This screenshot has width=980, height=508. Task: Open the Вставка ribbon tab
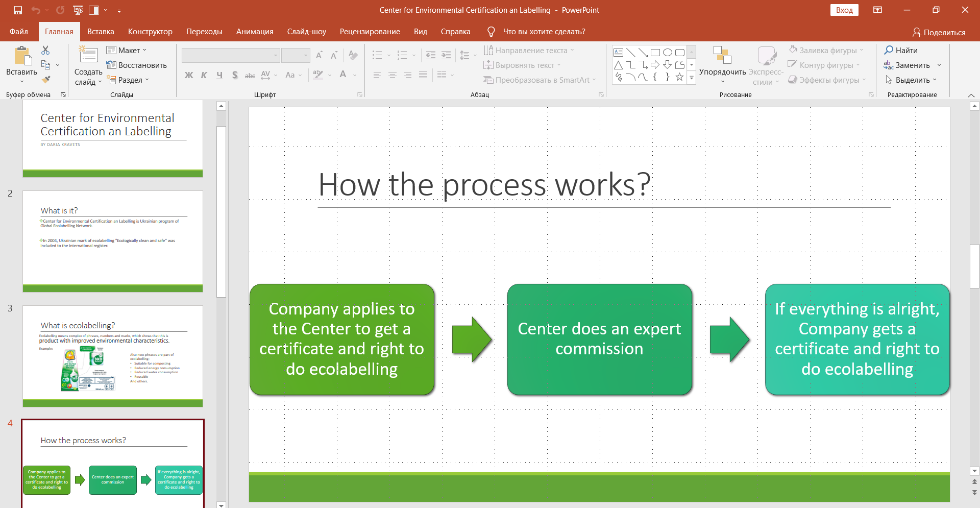coord(101,32)
